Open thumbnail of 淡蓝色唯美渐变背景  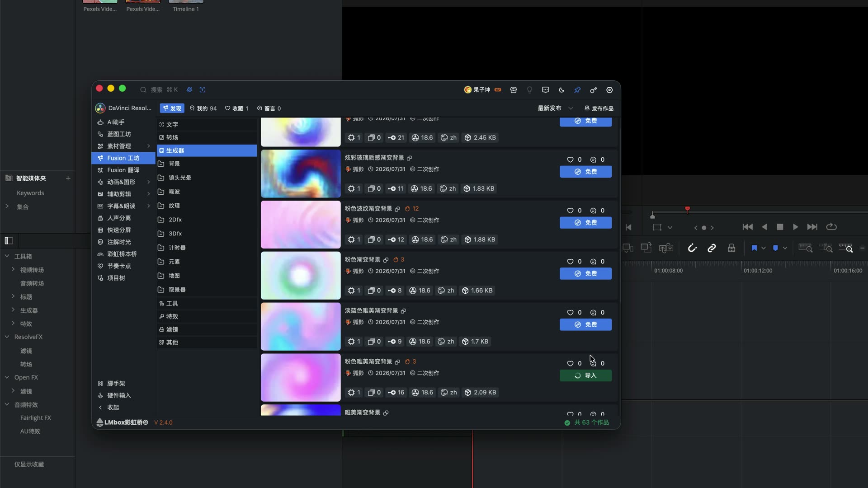tap(301, 327)
